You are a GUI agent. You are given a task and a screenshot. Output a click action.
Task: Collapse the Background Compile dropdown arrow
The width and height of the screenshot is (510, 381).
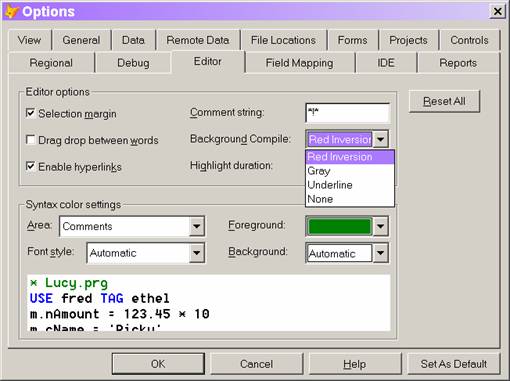(380, 139)
